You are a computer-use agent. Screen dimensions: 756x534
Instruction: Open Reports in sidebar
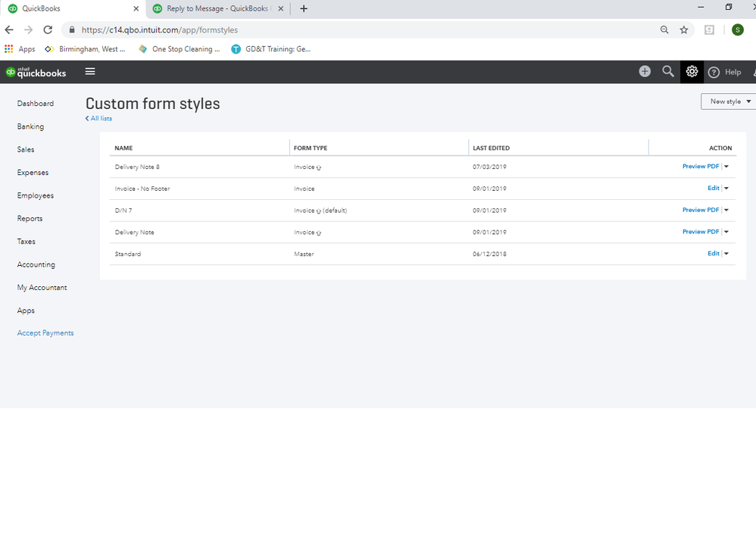coord(30,218)
